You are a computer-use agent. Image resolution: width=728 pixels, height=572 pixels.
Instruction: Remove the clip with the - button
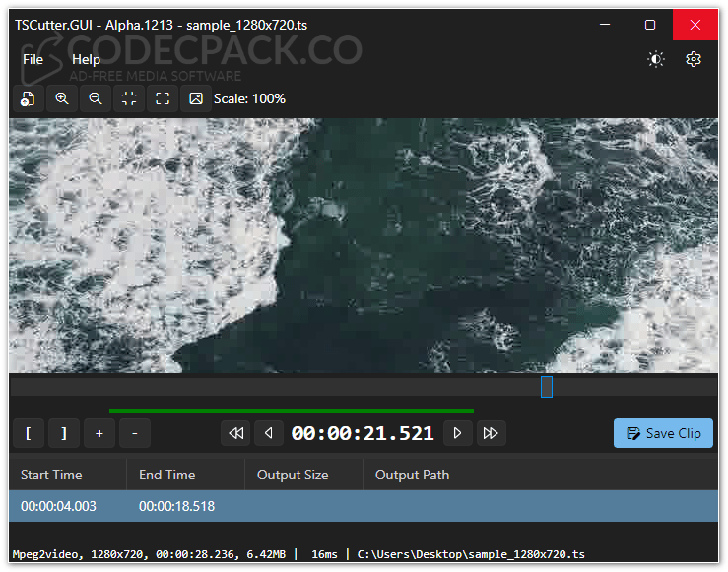click(135, 433)
